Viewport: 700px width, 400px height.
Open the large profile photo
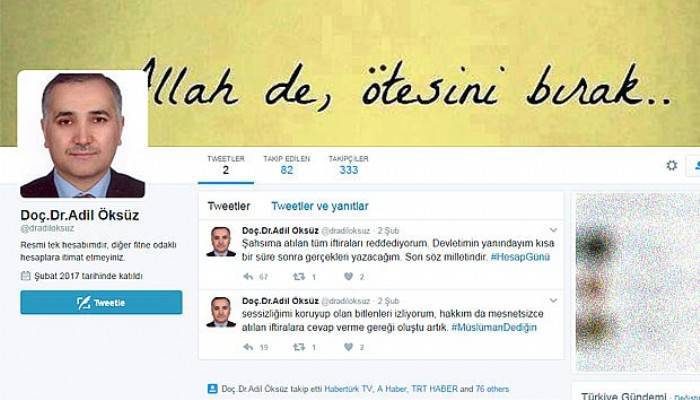tap(83, 135)
